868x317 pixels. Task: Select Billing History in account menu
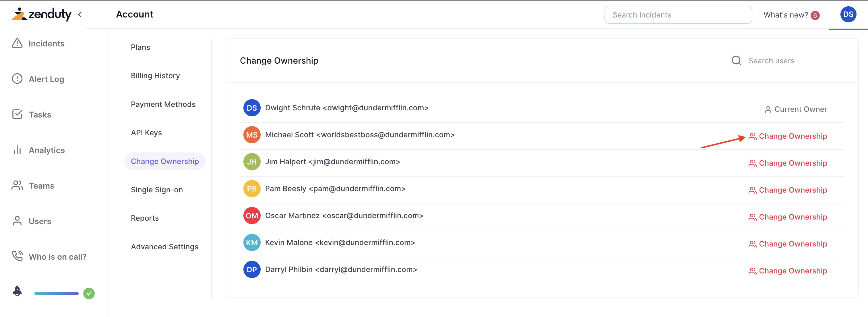[155, 76]
